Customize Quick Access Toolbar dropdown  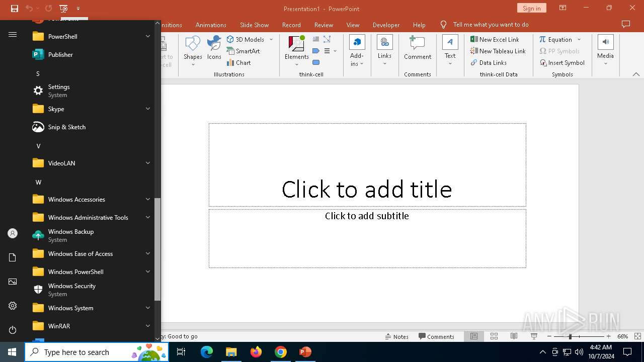coord(78,9)
